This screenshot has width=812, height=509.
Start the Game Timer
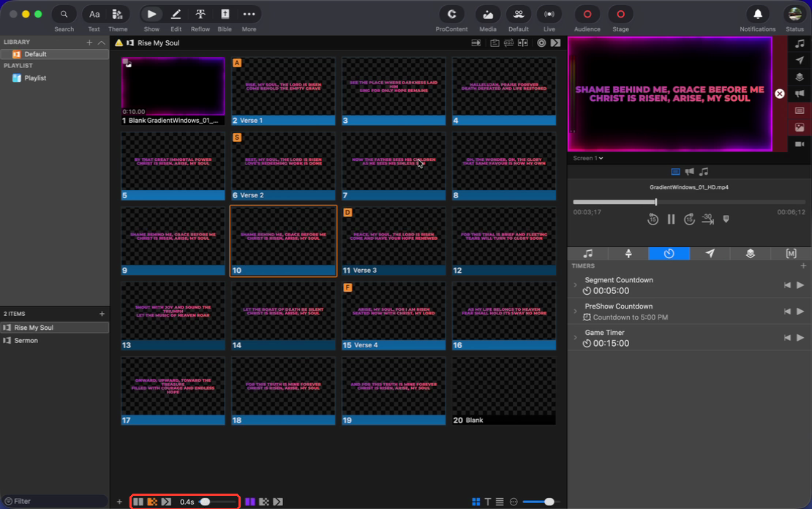click(800, 338)
